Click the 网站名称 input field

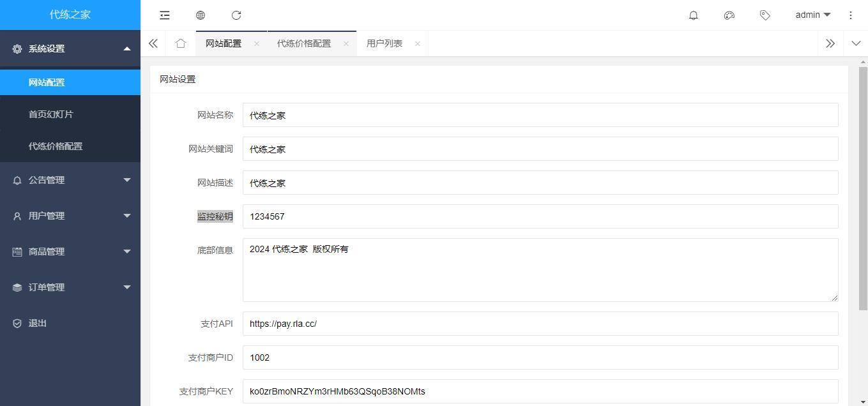click(540, 115)
